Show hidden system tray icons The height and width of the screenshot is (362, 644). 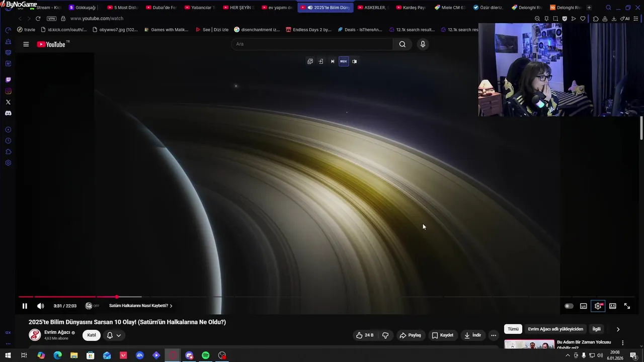coord(568,355)
